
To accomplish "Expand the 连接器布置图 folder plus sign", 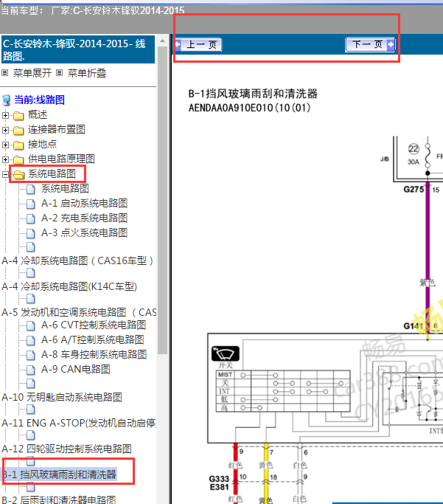I will (5, 130).
